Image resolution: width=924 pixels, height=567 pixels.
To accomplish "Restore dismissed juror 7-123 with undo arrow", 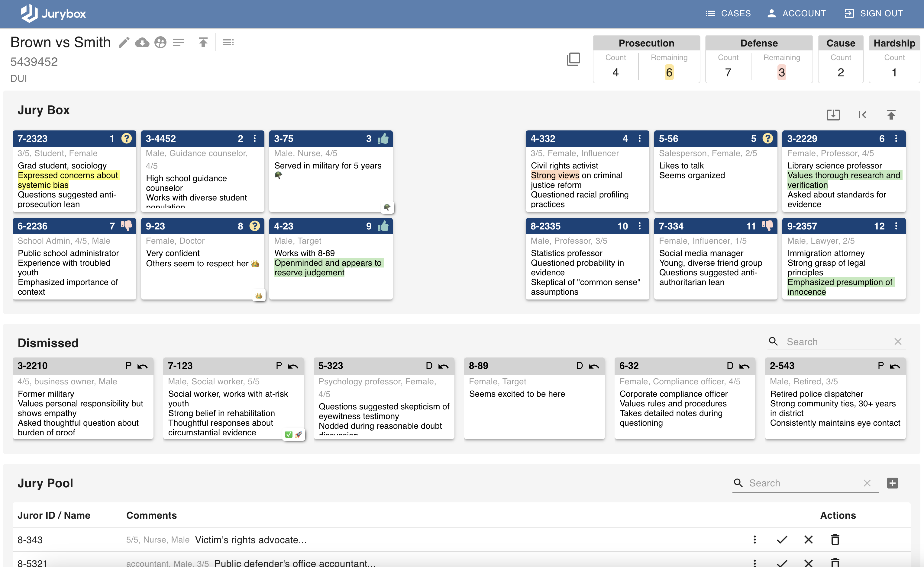I will coord(293,366).
